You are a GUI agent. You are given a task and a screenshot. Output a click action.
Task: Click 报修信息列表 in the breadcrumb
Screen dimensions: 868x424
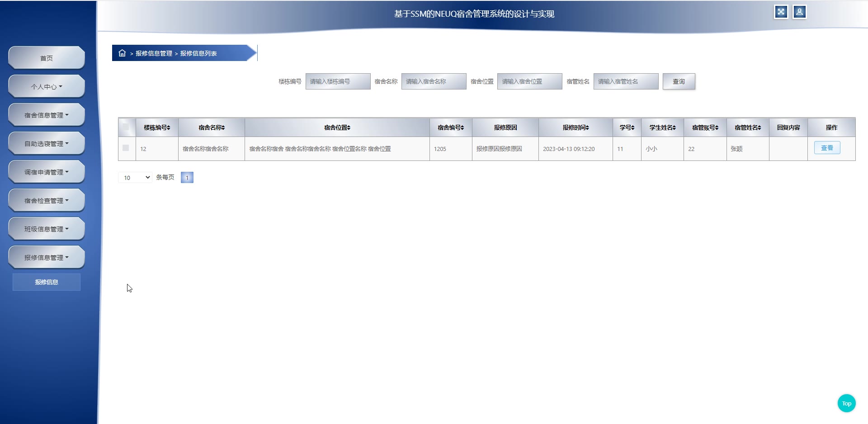198,53
